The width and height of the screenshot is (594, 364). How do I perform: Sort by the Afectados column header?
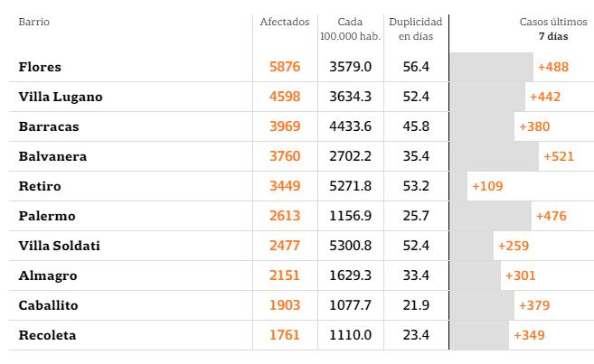coord(284,22)
